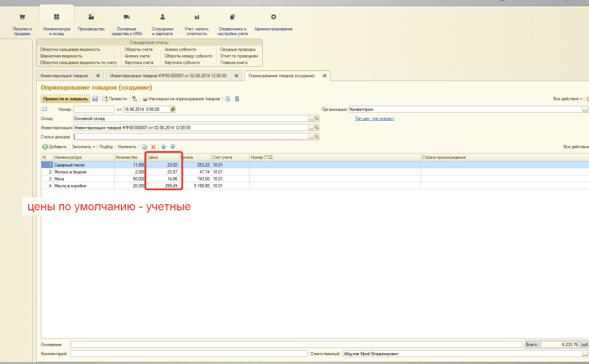Click the Провести button
Viewport: 589px width, 364px height.
pyautogui.click(x=115, y=99)
